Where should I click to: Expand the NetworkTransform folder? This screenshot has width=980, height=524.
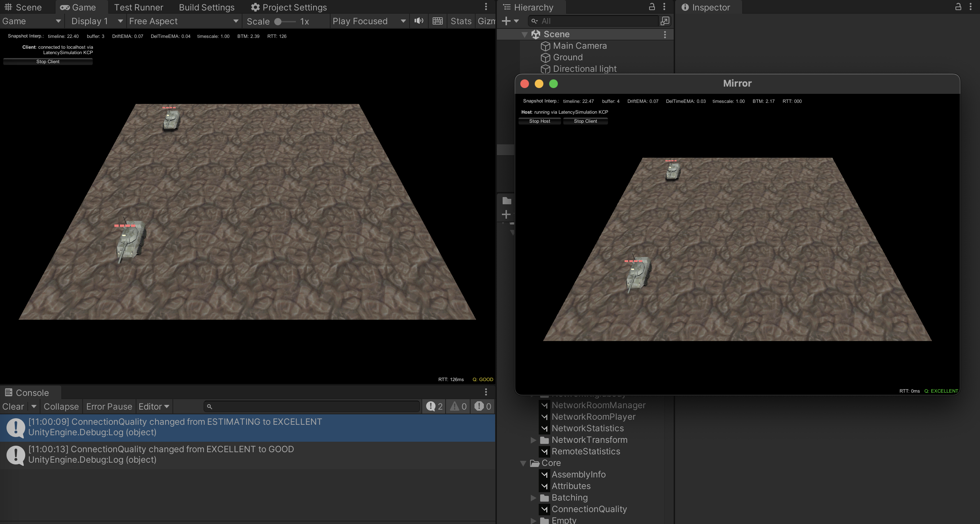click(x=533, y=440)
